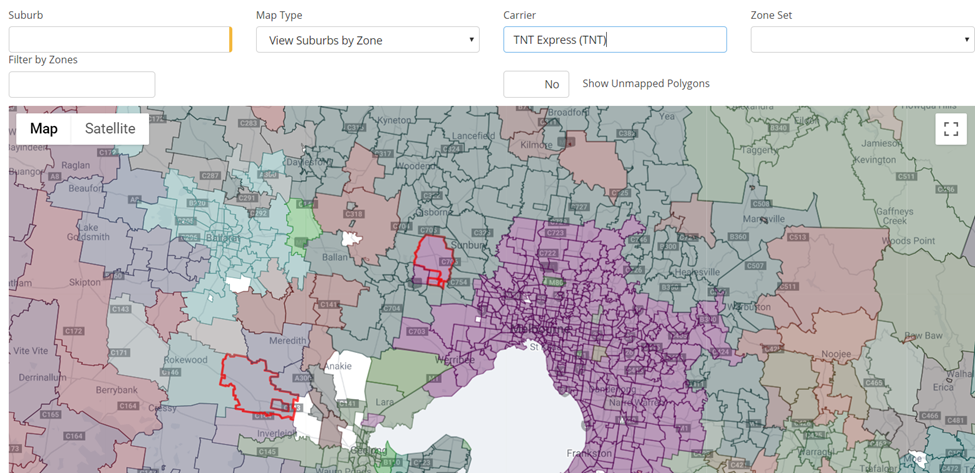The height and width of the screenshot is (473, 975).
Task: Click the Ballarat label on map
Action: [223, 238]
